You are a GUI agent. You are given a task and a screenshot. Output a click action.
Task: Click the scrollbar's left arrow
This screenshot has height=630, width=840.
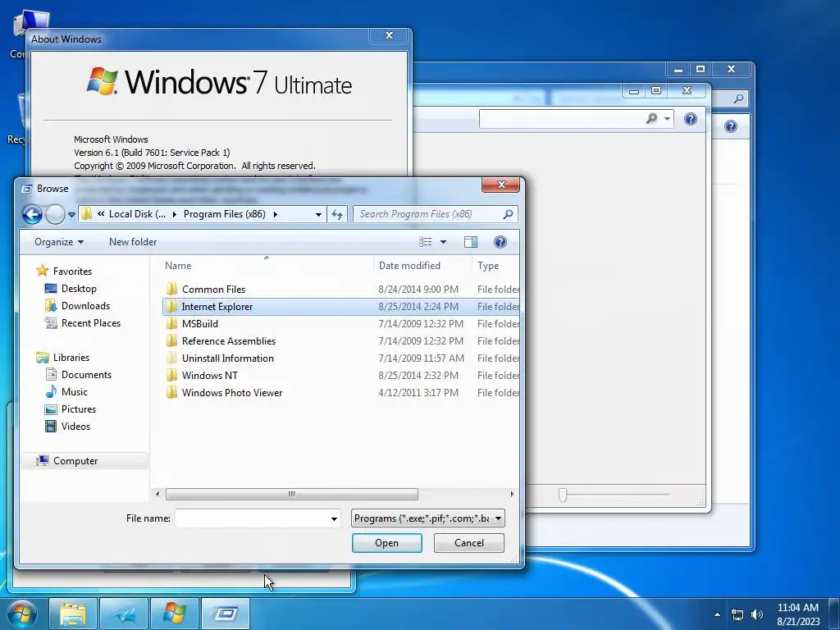click(x=157, y=494)
